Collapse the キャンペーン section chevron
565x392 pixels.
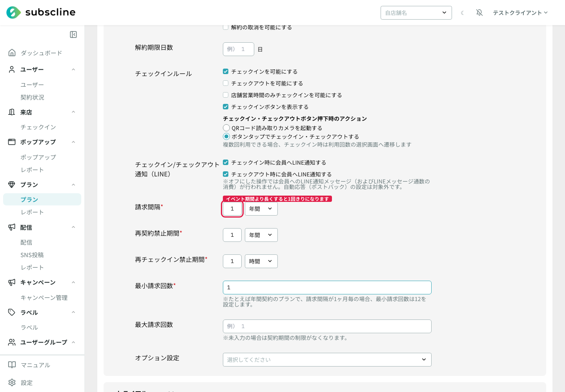pyautogui.click(x=73, y=282)
